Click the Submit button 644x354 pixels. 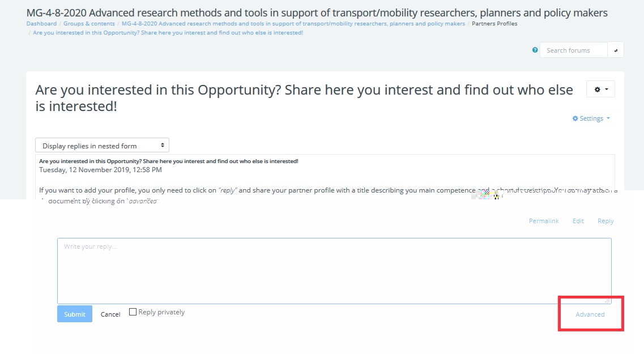coord(75,314)
